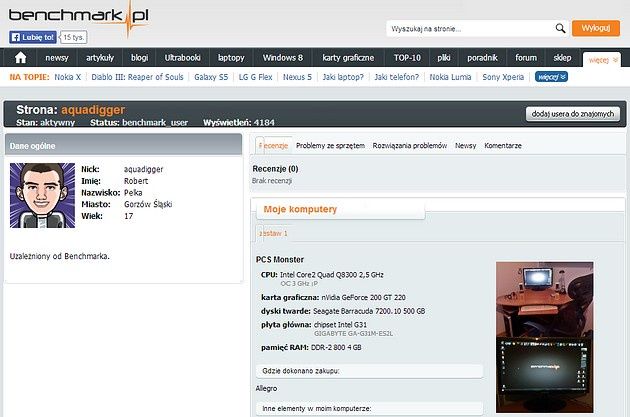Expand the blue 'więcej' topics dropdown
Image resolution: width=630 pixels, height=417 pixels.
(x=551, y=77)
